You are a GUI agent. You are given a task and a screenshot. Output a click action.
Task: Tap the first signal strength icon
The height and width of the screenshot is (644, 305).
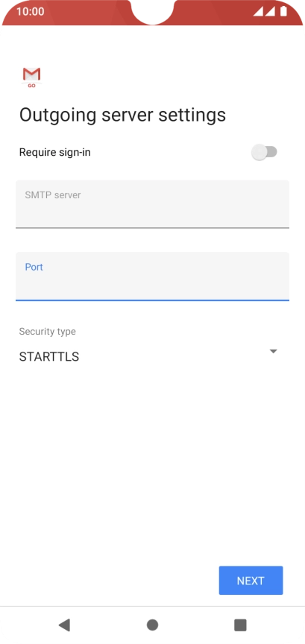point(258,11)
